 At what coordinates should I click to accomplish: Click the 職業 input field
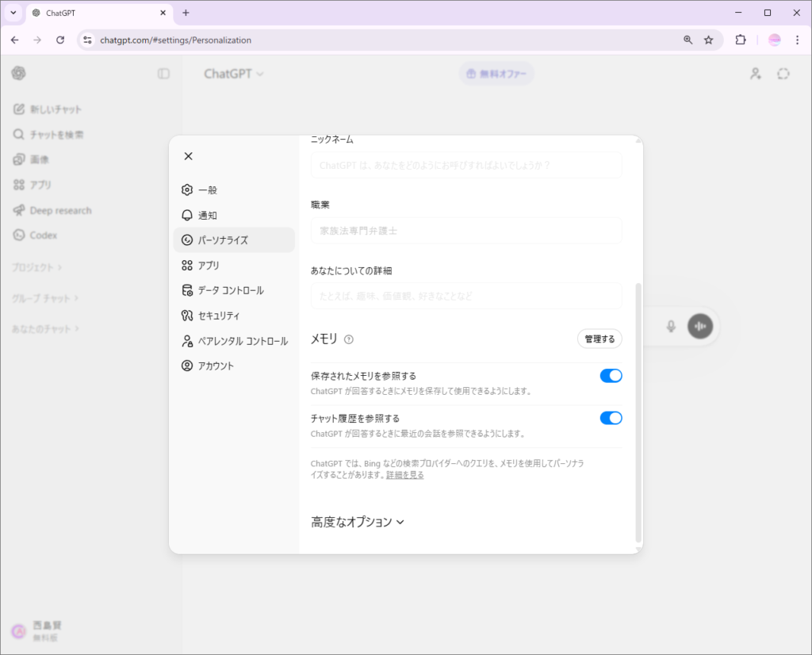pyautogui.click(x=466, y=231)
